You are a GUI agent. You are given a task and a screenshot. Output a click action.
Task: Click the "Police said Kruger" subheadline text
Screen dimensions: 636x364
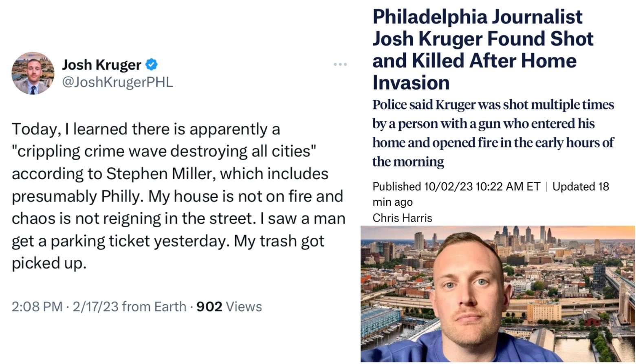pos(424,105)
